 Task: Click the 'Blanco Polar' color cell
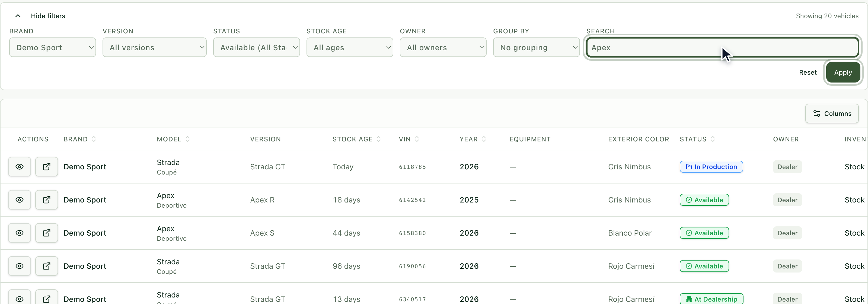point(630,233)
